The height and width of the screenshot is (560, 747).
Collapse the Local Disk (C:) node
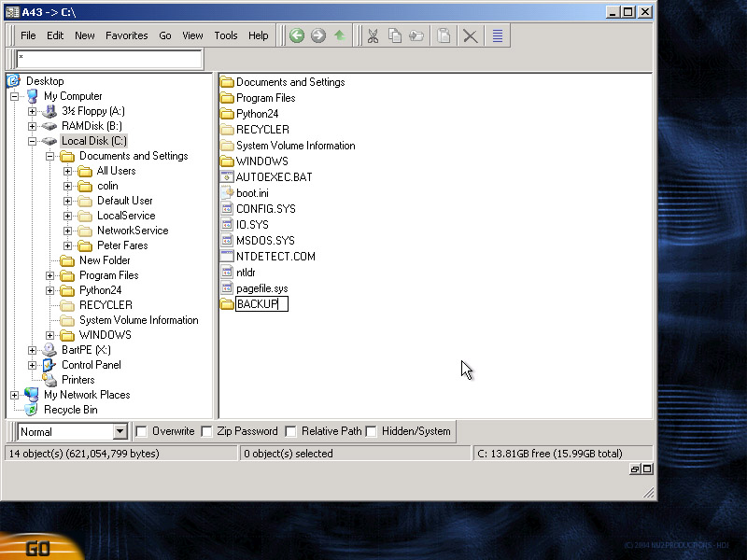32,141
